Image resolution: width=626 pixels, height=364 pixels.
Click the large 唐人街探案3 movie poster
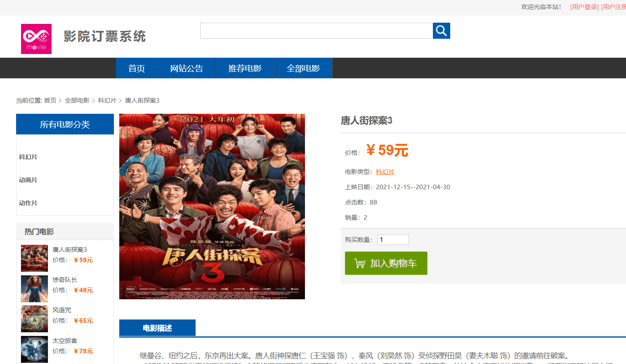click(212, 207)
